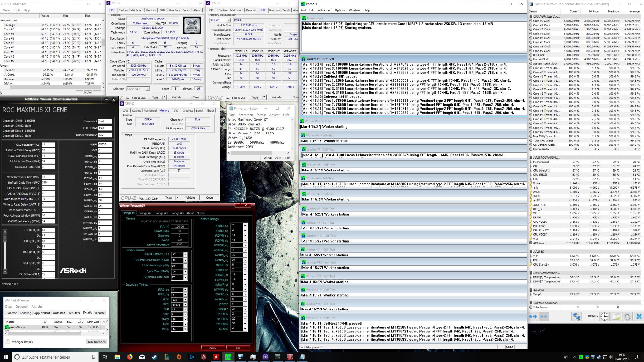Screen dimensions: 644x362
Task: Click microphone icon in search box
Action: point(93,357)
